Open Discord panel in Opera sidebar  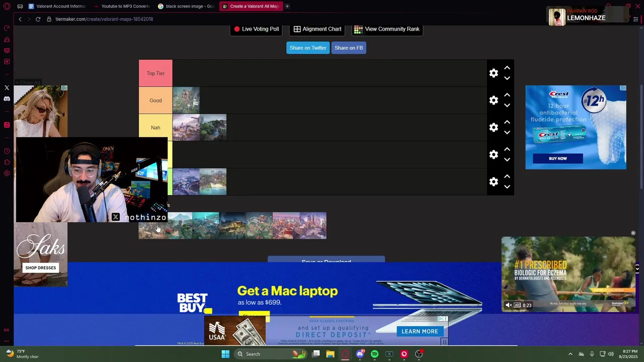[x=7, y=99]
